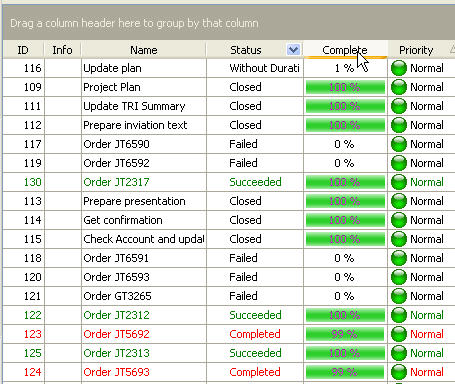Click the priority icon for Order JT6590
Image resolution: width=455 pixels, height=384 pixels.
[x=399, y=144]
